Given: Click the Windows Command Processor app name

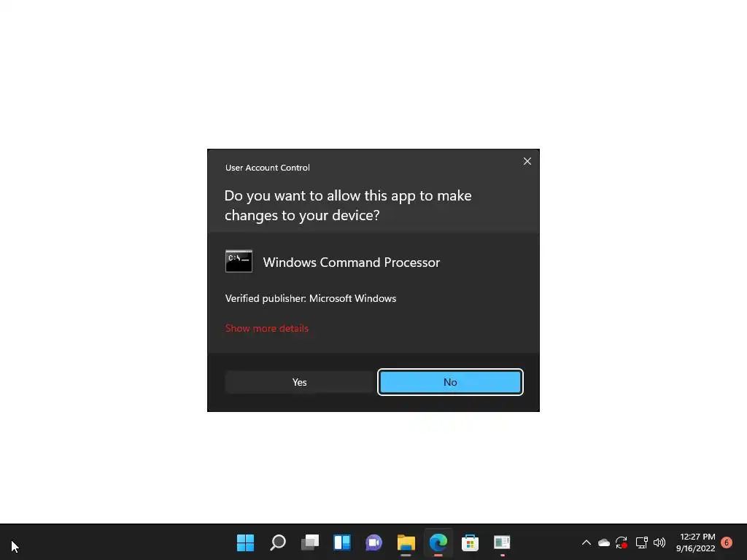Looking at the screenshot, I should tap(351, 262).
